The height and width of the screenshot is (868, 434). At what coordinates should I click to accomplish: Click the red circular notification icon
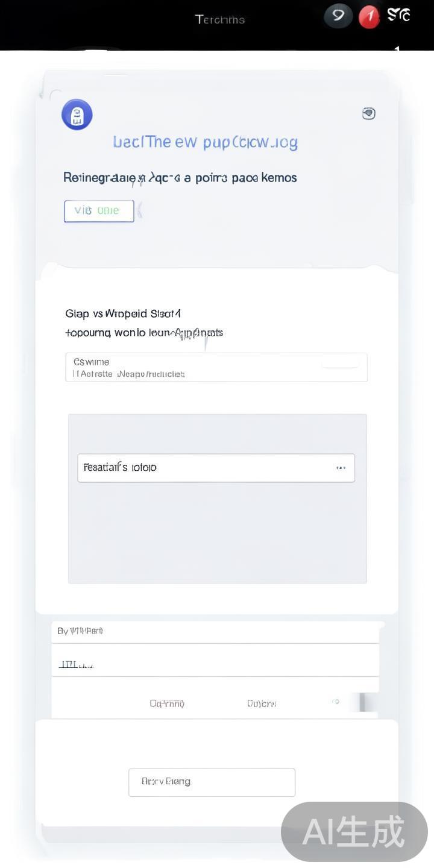[x=369, y=17]
